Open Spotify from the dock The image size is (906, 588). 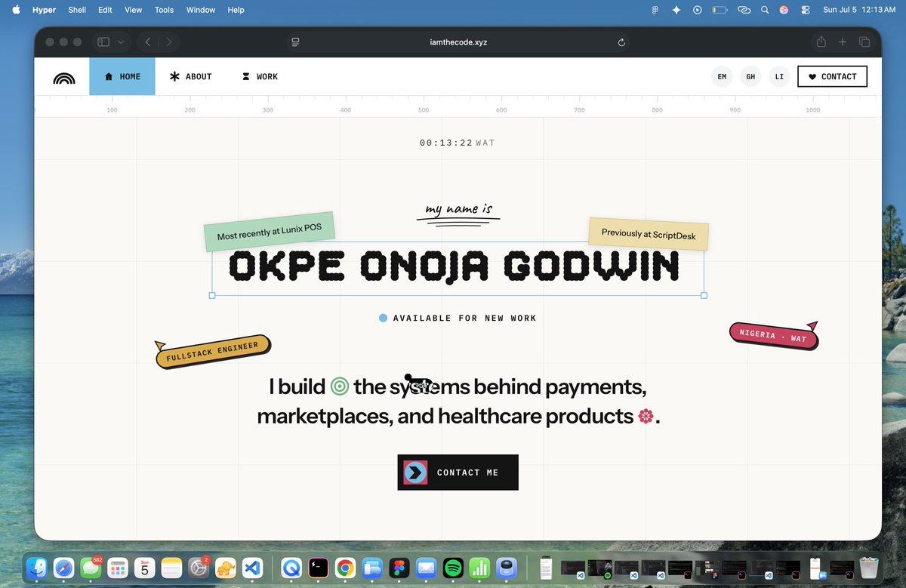tap(454, 568)
